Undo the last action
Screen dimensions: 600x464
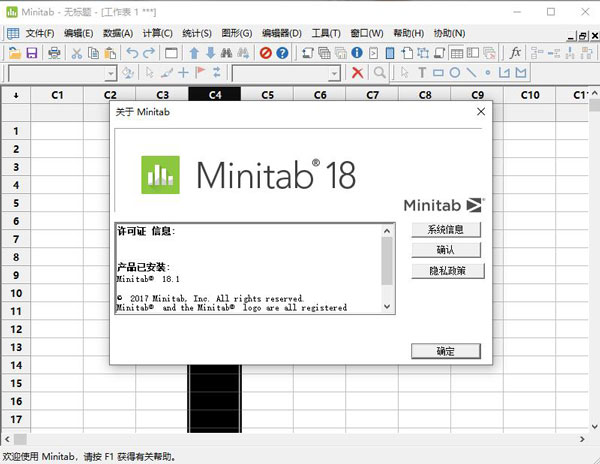tap(132, 53)
